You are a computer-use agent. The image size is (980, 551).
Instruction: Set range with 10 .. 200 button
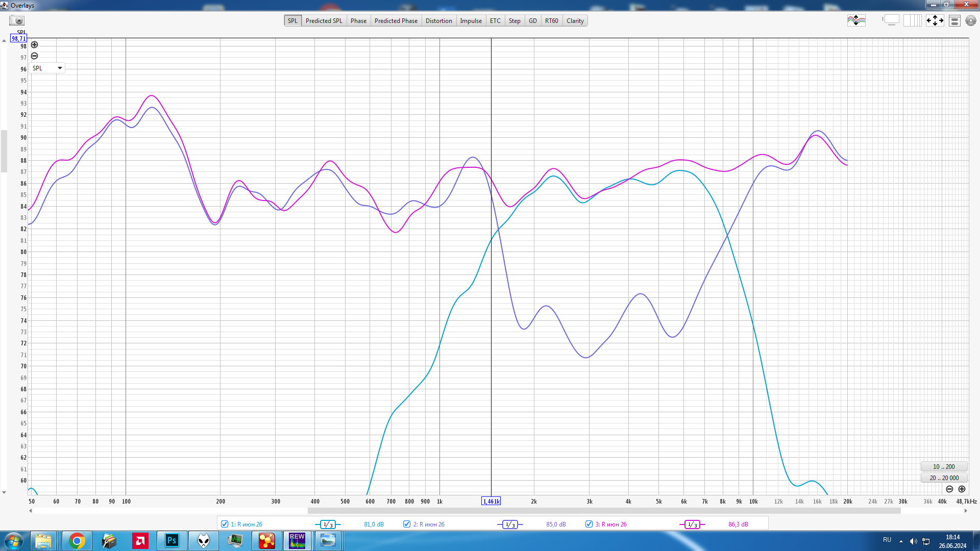(944, 467)
